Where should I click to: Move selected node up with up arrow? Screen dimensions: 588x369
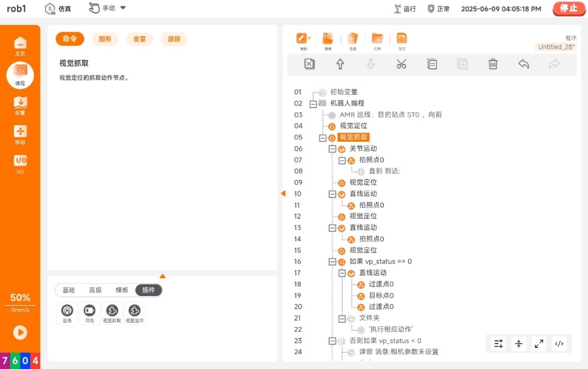coord(340,64)
